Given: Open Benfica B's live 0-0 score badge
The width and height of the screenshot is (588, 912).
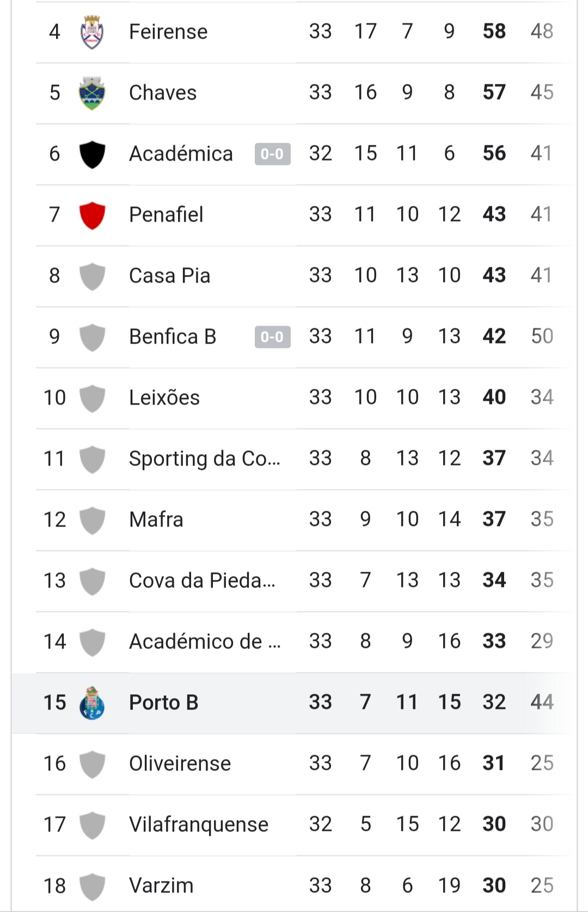Looking at the screenshot, I should [x=272, y=337].
